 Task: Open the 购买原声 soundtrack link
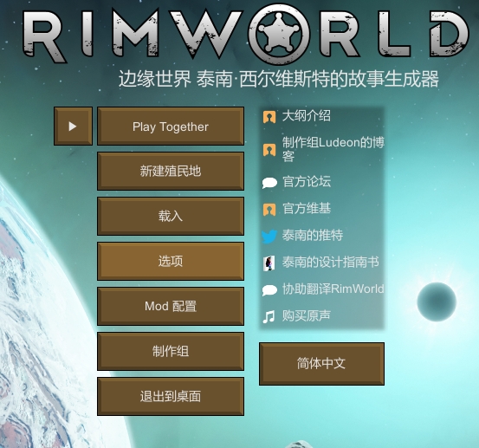coord(307,315)
